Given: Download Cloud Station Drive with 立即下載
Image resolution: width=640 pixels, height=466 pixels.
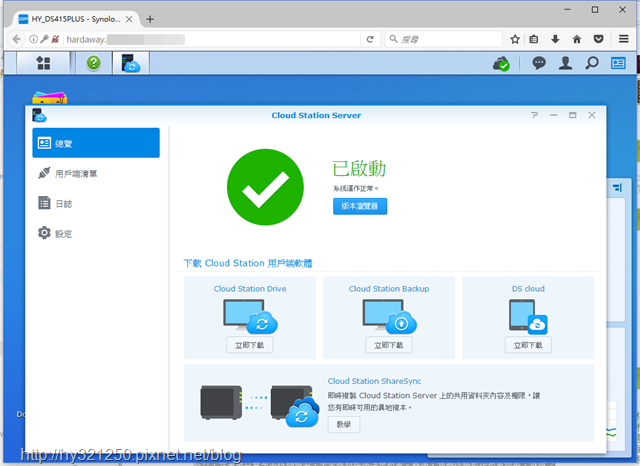Looking at the screenshot, I should (x=249, y=345).
